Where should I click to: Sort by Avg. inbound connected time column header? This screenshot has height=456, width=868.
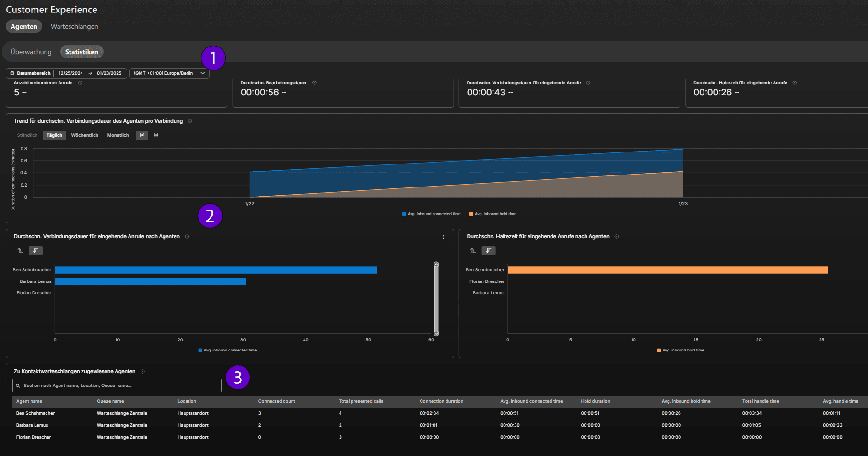click(531, 401)
